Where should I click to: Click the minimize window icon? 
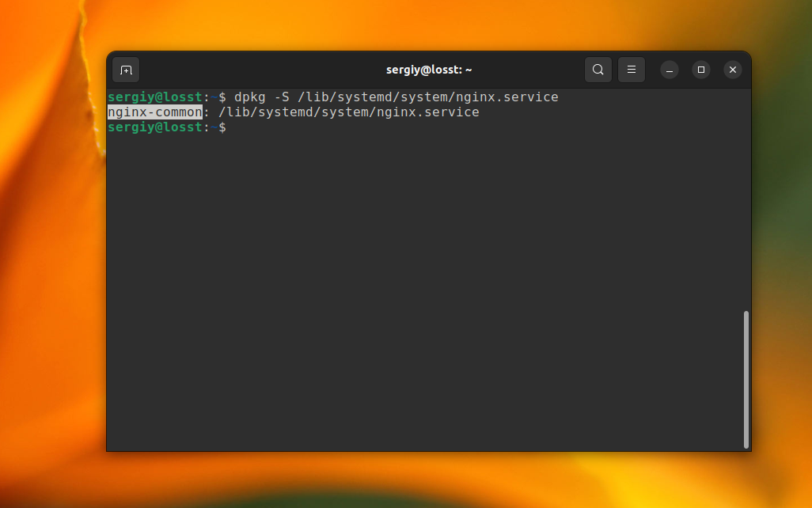click(670, 70)
